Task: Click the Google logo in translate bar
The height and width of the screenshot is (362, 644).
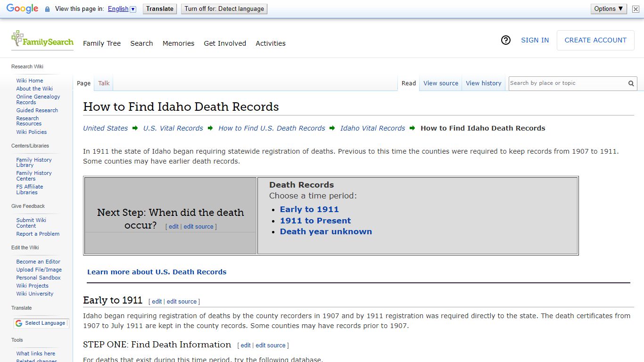Action: (22, 8)
